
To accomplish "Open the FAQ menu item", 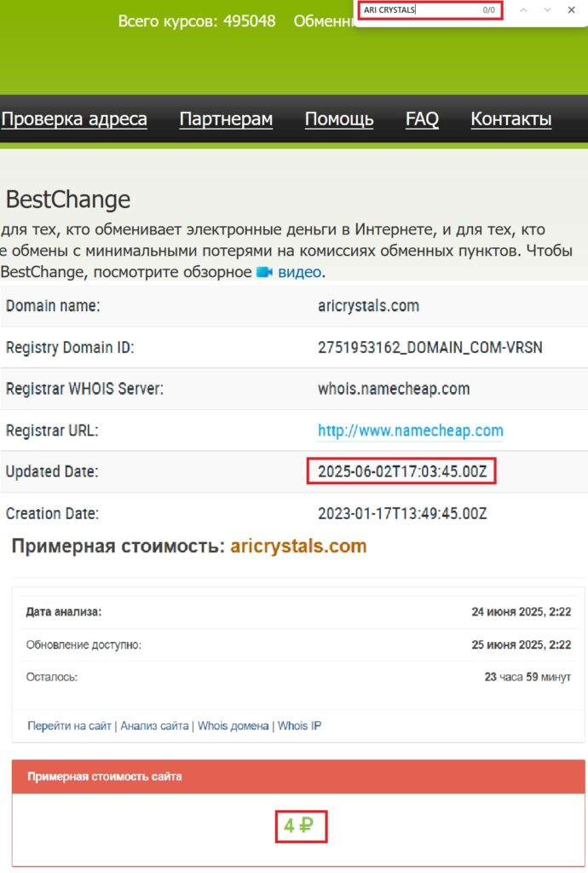I will point(422,119).
